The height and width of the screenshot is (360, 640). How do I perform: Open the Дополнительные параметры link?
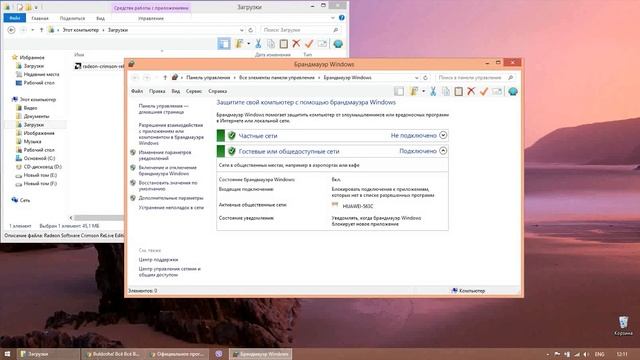171,198
